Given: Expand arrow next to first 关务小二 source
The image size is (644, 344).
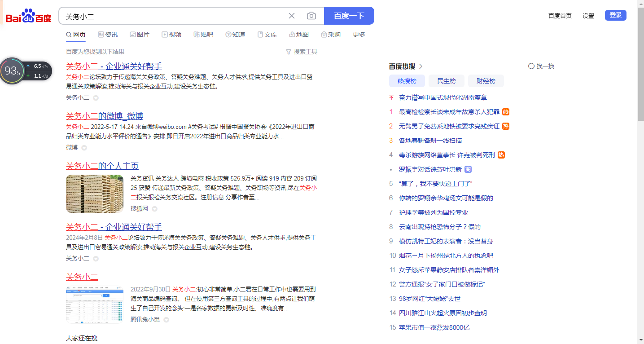Looking at the screenshot, I should click(x=96, y=98).
